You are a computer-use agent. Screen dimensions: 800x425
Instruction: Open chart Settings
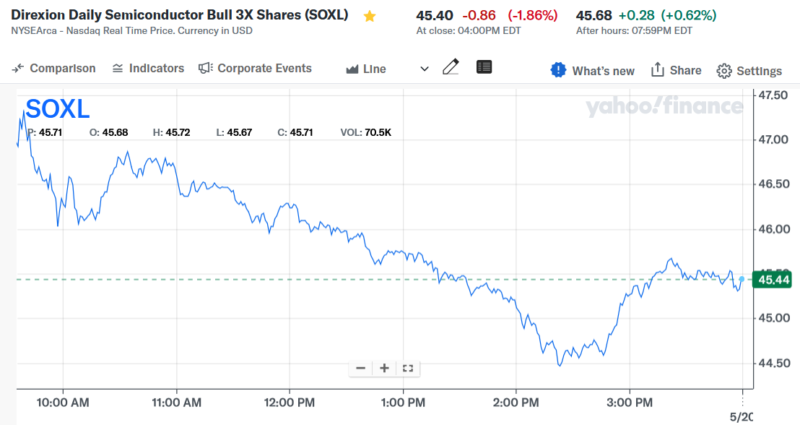749,70
